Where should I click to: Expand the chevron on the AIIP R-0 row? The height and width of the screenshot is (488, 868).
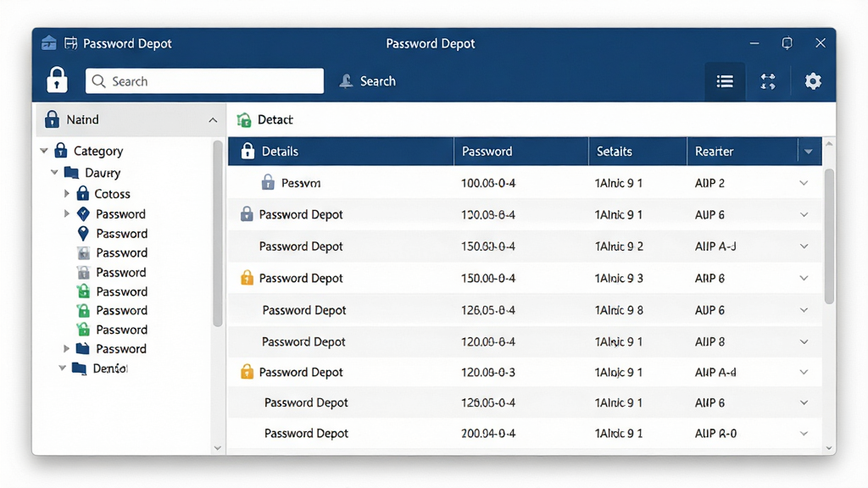click(804, 433)
